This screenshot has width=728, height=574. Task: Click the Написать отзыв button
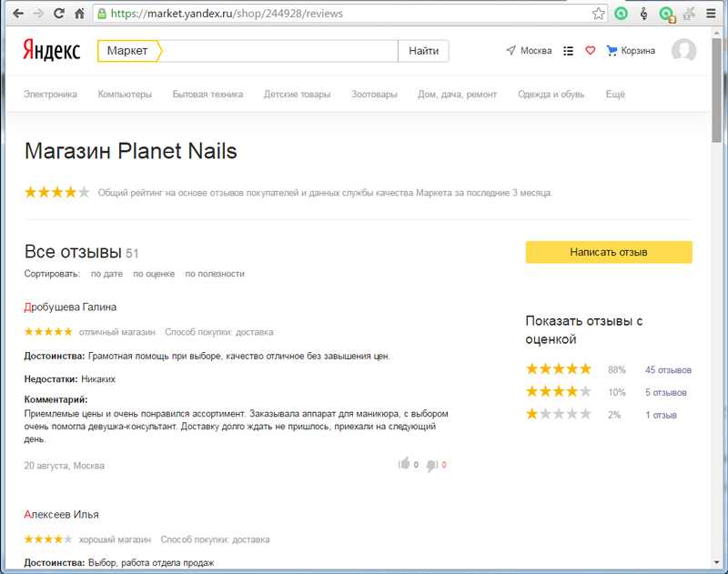(609, 252)
